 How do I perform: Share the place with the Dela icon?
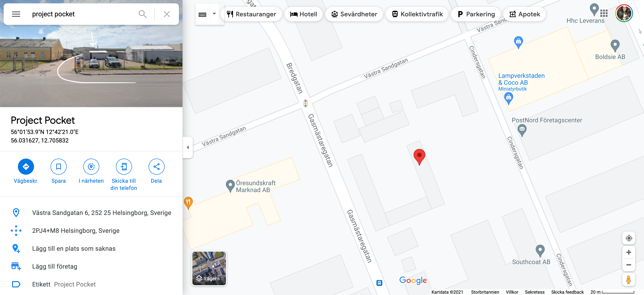(x=156, y=166)
